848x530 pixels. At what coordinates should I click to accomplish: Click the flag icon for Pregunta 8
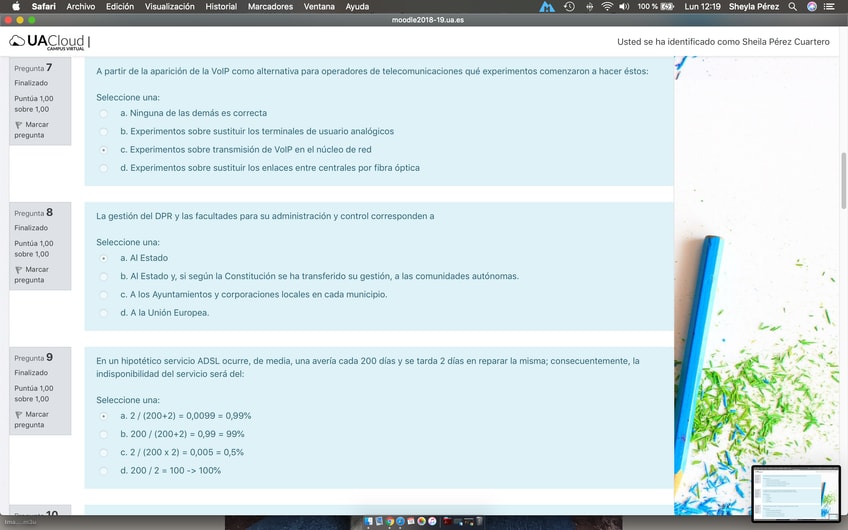pyautogui.click(x=18, y=270)
